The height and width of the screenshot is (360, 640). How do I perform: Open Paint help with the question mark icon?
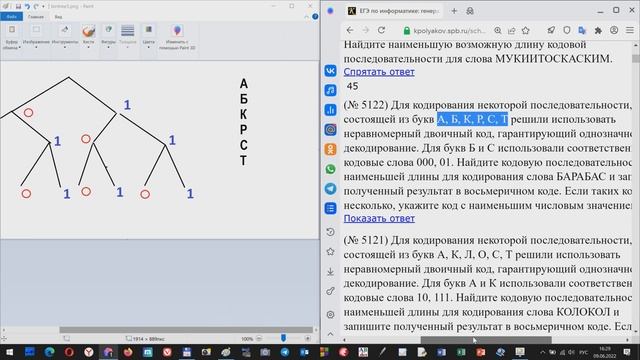[x=315, y=17]
